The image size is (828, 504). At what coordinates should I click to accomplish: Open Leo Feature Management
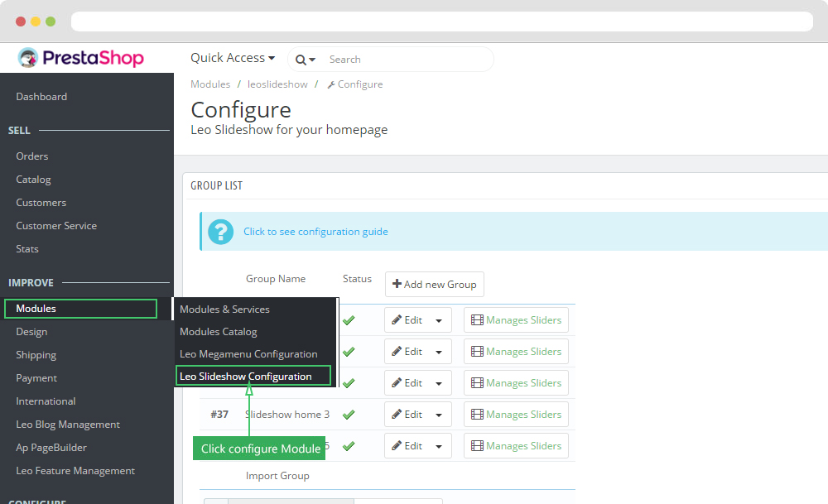[75, 471]
